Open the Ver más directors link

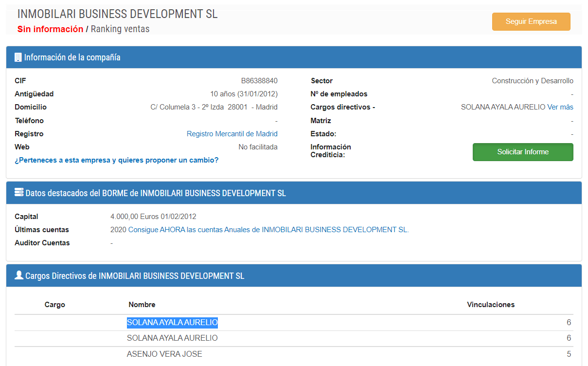560,107
